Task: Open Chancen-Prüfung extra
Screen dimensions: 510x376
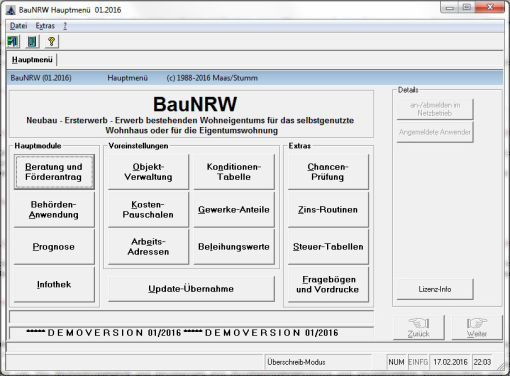Action: point(328,172)
